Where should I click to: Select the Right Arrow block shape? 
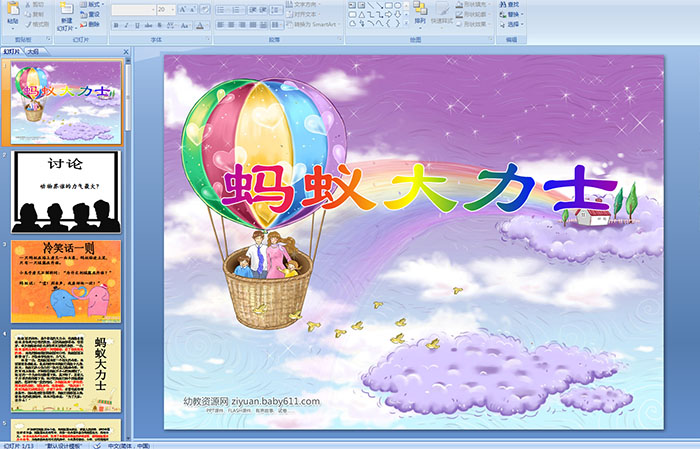click(388, 15)
